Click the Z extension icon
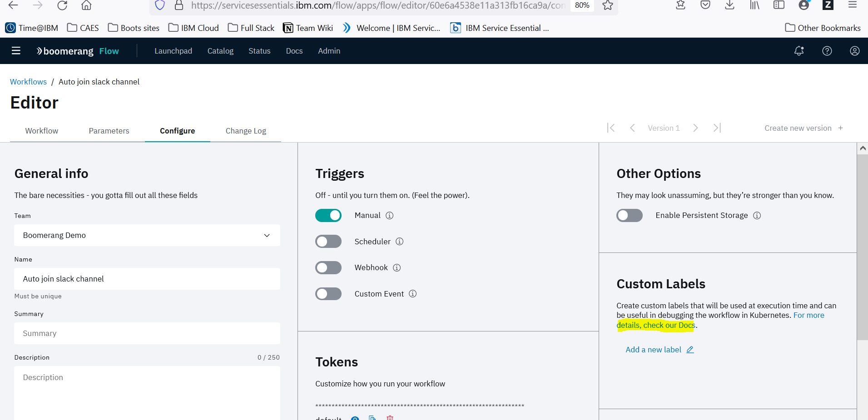 coord(828,5)
